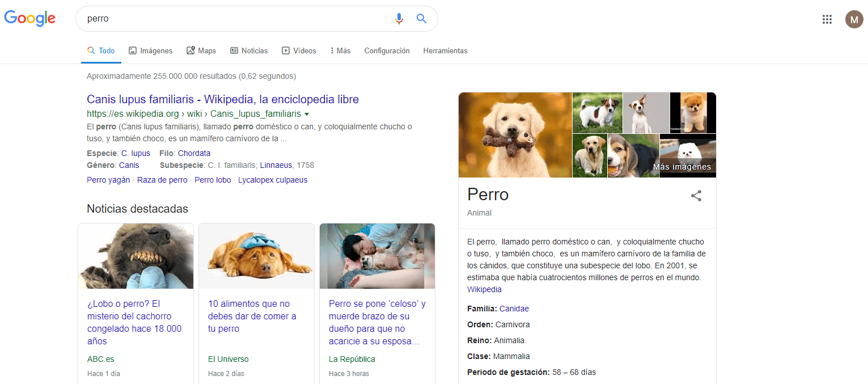Click the Perro panel title
The height and width of the screenshot is (384, 868).
488,195
